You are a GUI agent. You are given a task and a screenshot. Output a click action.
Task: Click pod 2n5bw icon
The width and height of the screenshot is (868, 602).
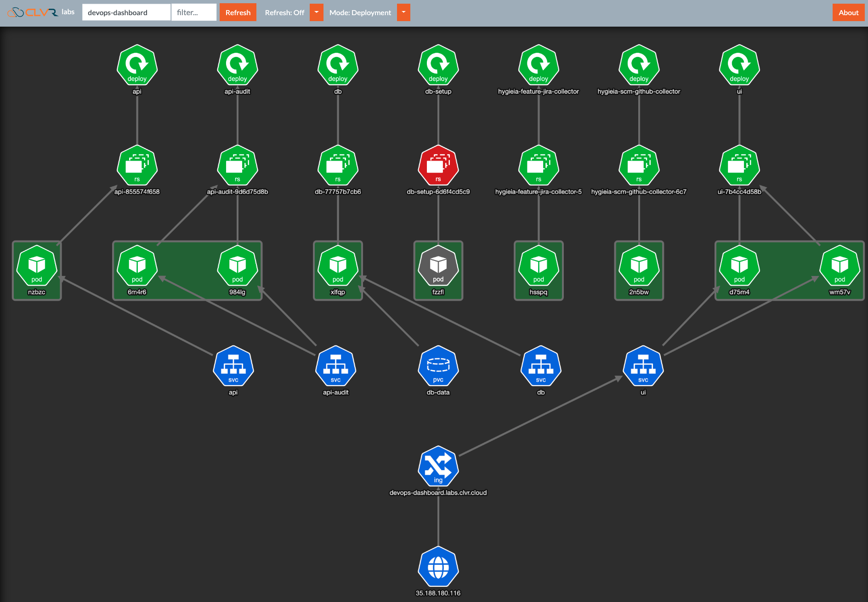639,265
